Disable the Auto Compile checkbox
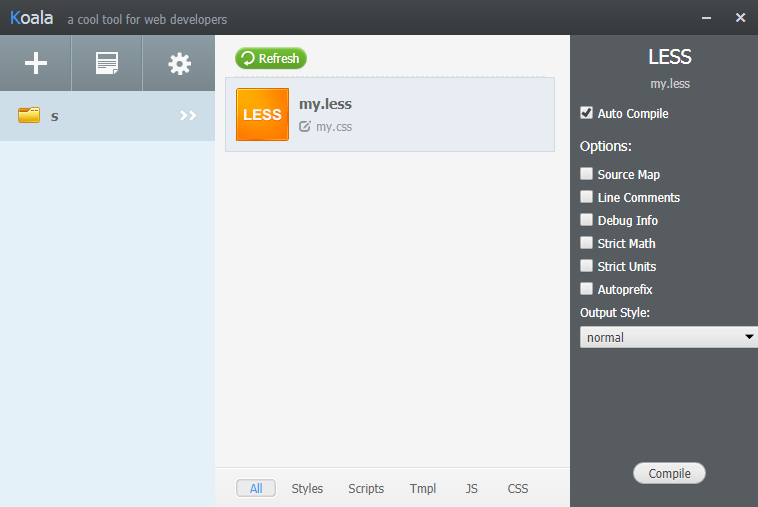This screenshot has height=507, width=758. [587, 113]
